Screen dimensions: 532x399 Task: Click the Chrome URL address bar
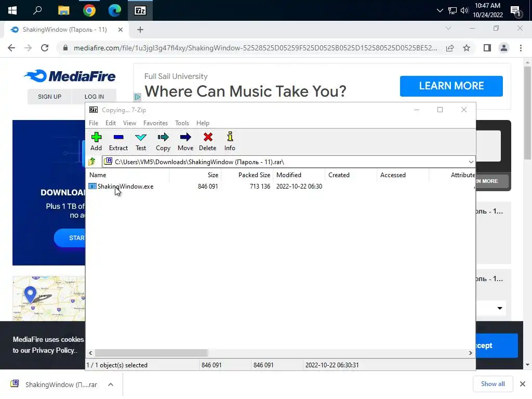click(x=255, y=48)
